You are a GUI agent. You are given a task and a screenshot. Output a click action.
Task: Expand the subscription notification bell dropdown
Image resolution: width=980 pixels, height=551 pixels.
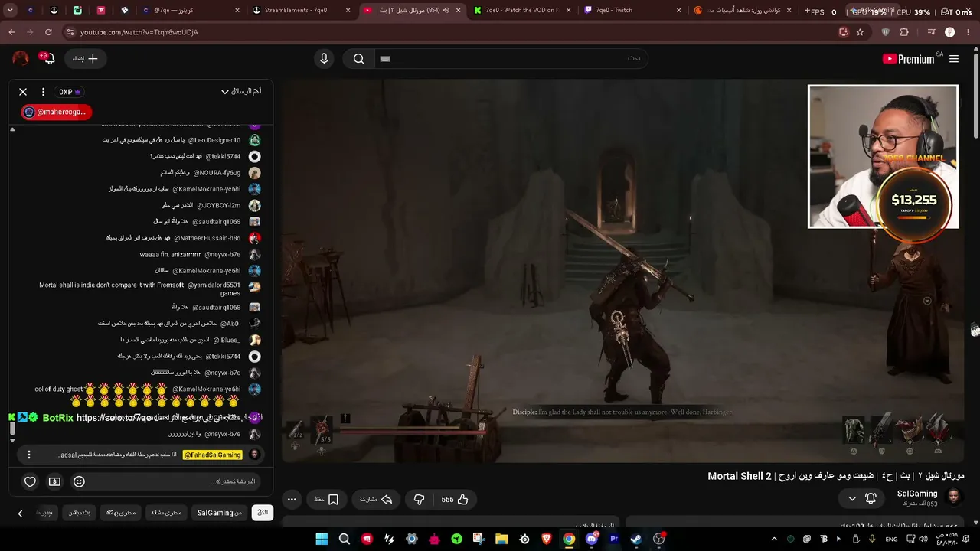pos(862,499)
